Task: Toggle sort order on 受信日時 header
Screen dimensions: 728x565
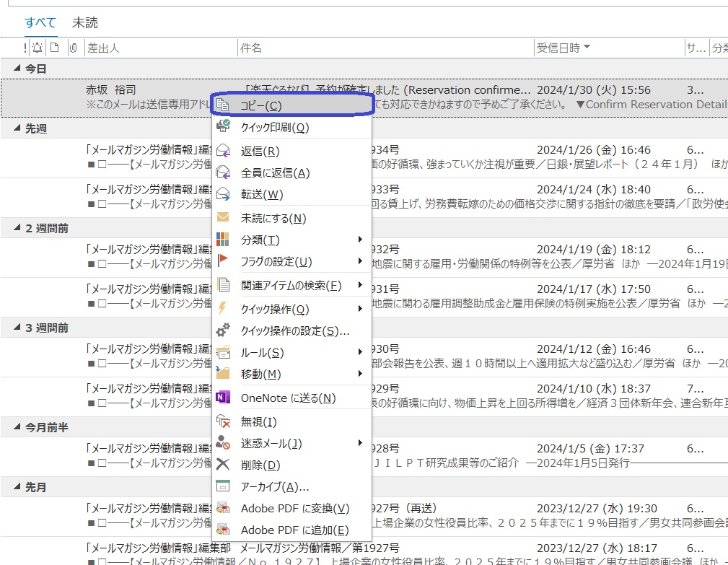Action: pos(609,48)
